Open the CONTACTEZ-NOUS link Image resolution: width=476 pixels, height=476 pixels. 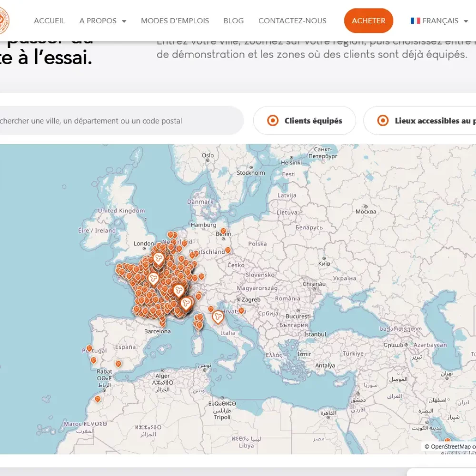click(292, 20)
